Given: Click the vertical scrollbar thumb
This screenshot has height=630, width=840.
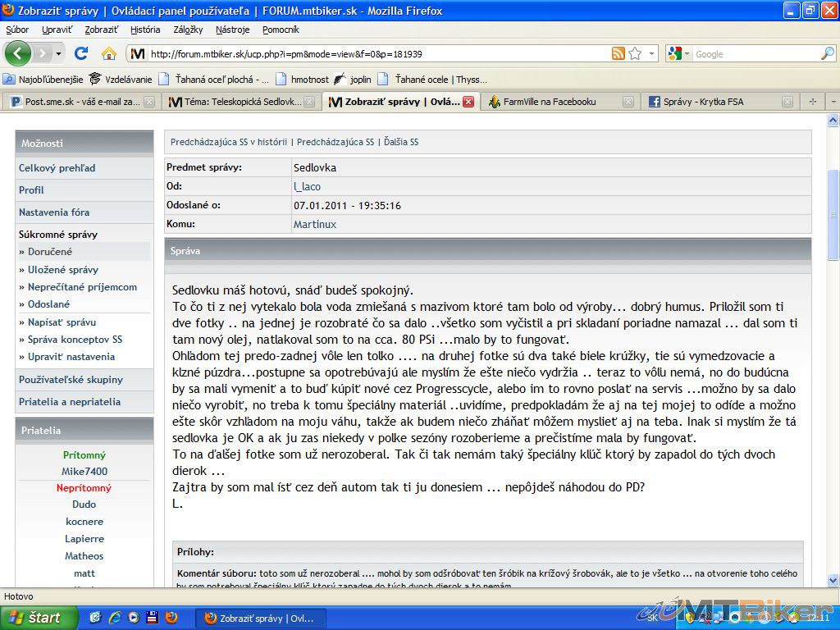Looking at the screenshot, I should (x=833, y=213).
